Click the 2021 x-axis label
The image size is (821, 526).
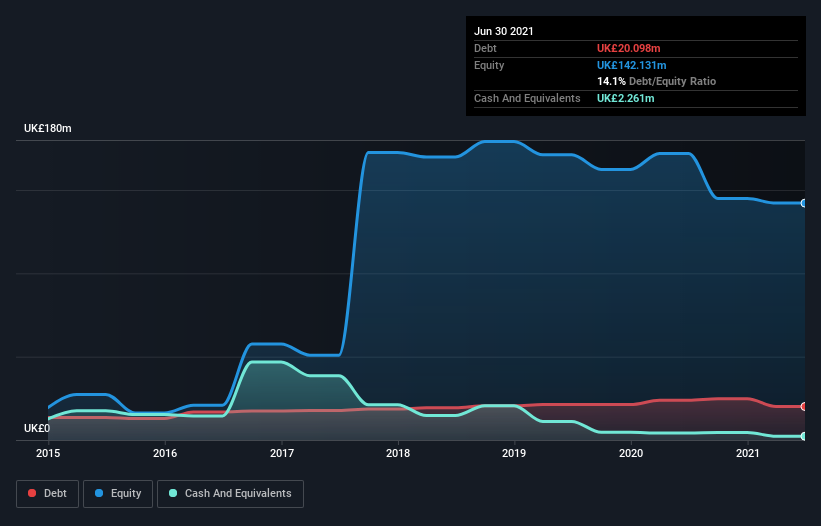pyautogui.click(x=748, y=453)
